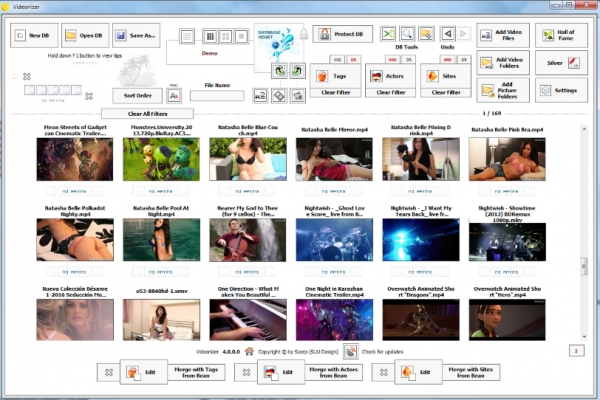Click the home icon next to Videonizer version

tap(249, 351)
